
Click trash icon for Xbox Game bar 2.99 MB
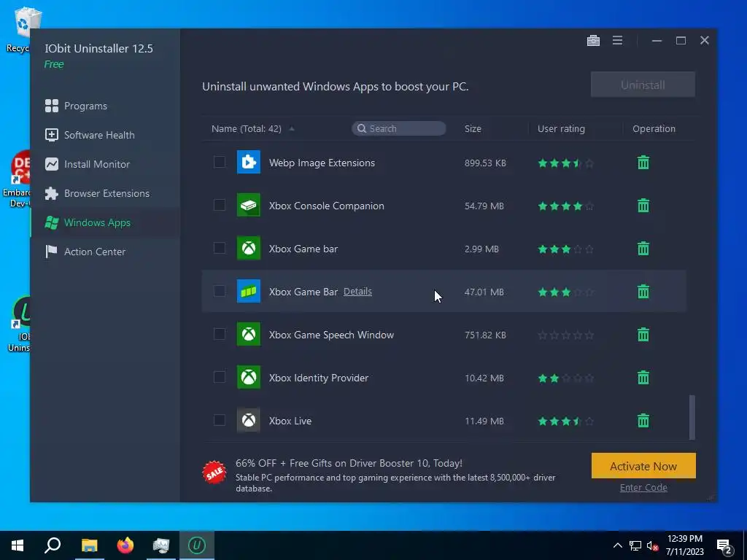click(643, 248)
